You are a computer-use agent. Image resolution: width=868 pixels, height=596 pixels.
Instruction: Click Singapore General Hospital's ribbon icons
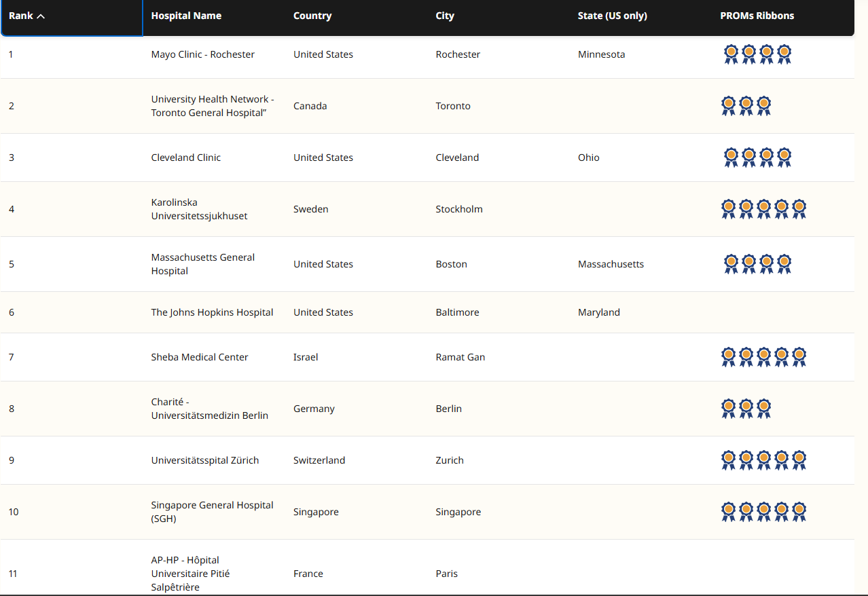pos(763,512)
